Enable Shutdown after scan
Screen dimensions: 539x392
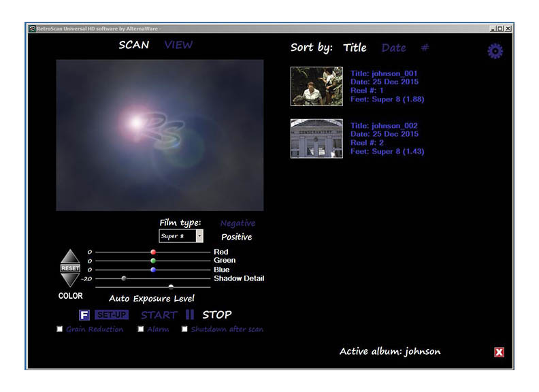[x=184, y=329]
